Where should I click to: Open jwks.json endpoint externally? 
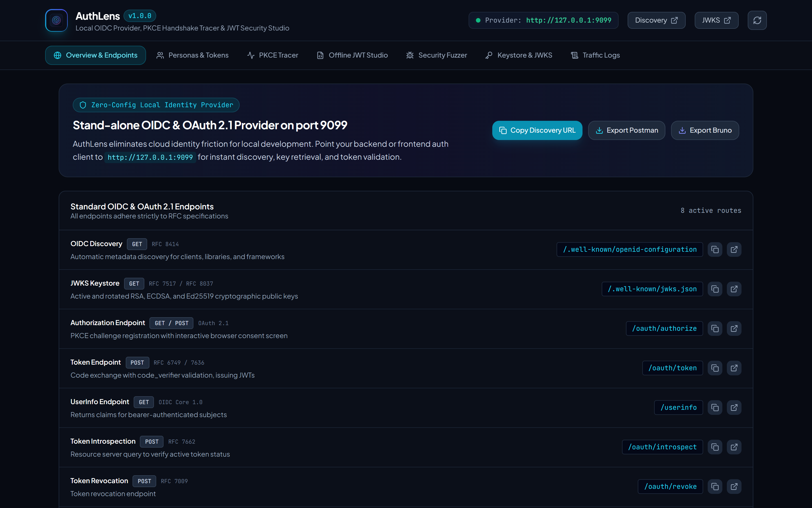[x=734, y=289]
